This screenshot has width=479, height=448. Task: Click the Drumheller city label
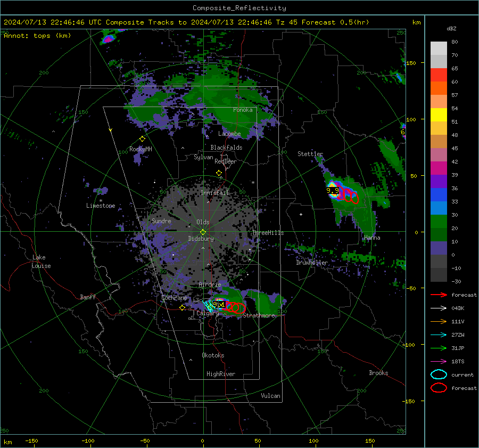click(x=312, y=263)
